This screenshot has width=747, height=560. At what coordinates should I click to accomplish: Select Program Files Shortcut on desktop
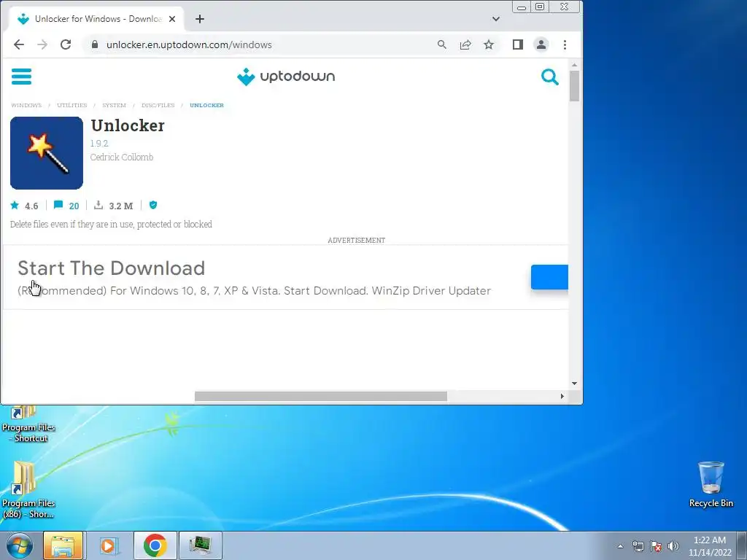tap(28, 424)
